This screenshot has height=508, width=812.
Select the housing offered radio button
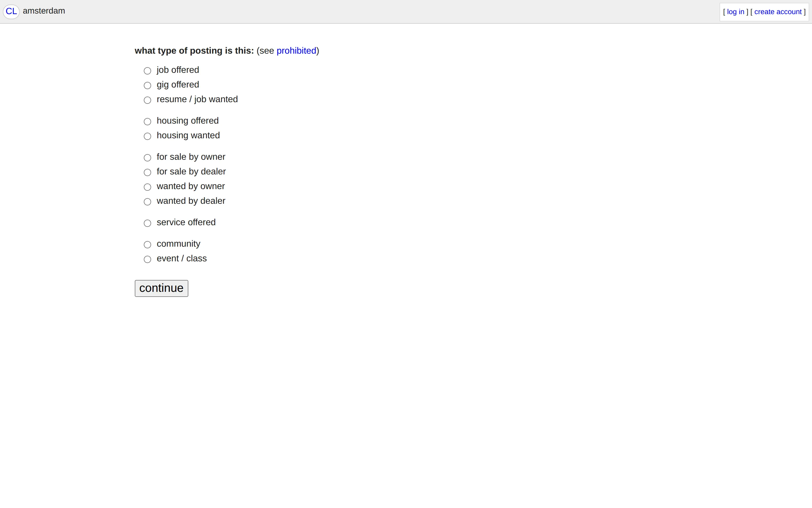[147, 121]
